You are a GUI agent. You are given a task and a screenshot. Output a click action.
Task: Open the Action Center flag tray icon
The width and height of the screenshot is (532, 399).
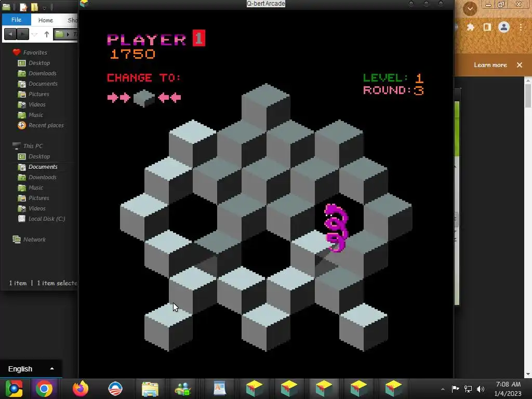click(x=455, y=389)
